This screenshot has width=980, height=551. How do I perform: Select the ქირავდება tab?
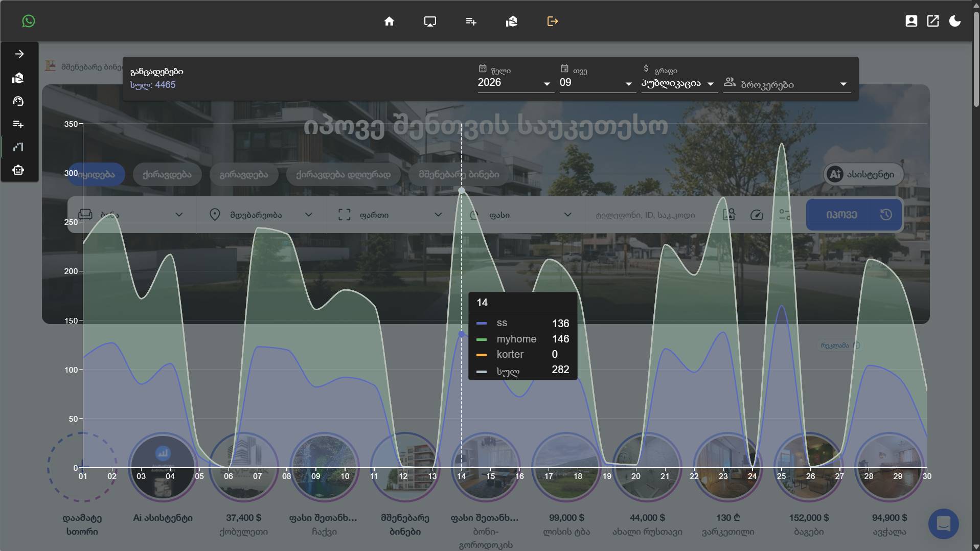pyautogui.click(x=167, y=174)
